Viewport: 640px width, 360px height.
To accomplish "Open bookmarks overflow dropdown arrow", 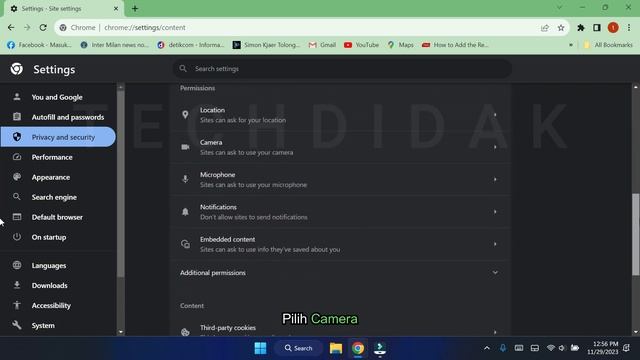I will click(x=571, y=45).
